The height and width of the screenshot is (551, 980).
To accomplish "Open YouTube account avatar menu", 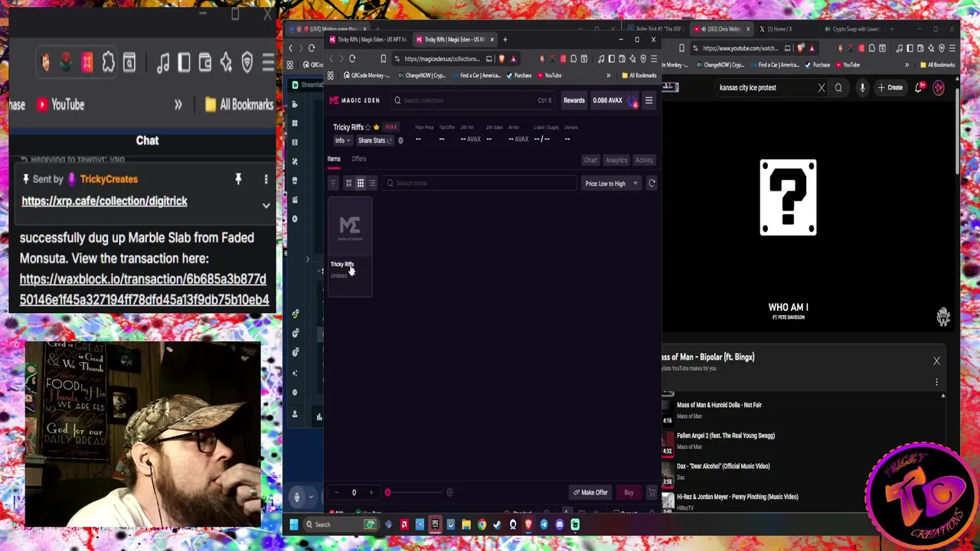I will (x=939, y=88).
